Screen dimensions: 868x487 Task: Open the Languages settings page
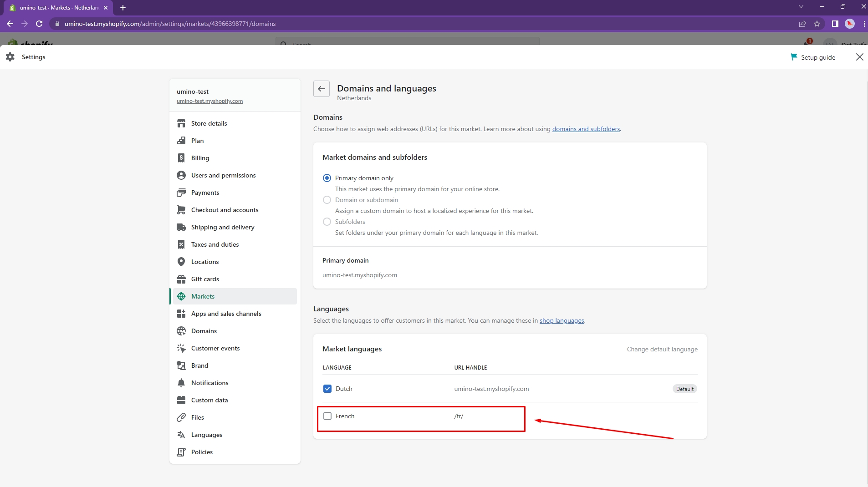(x=206, y=435)
